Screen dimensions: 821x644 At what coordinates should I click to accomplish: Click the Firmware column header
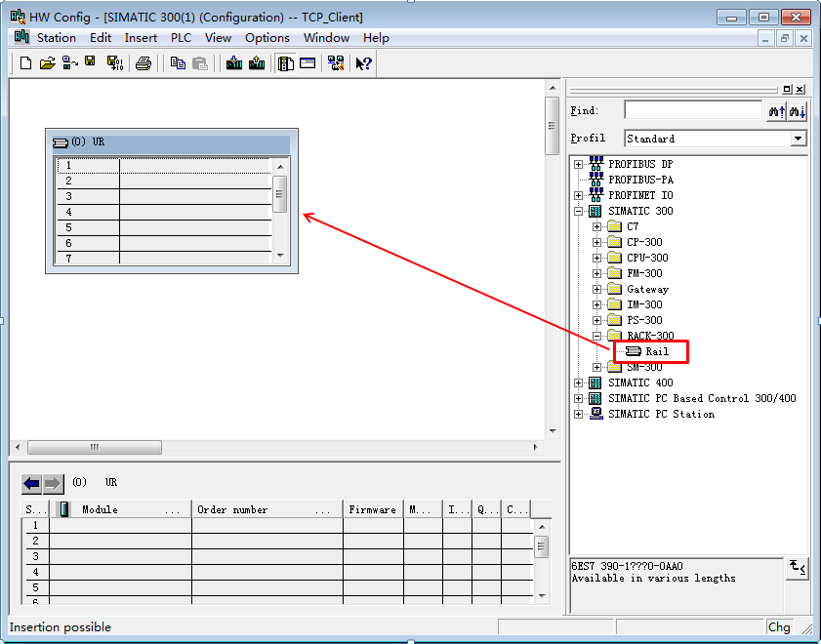(373, 509)
